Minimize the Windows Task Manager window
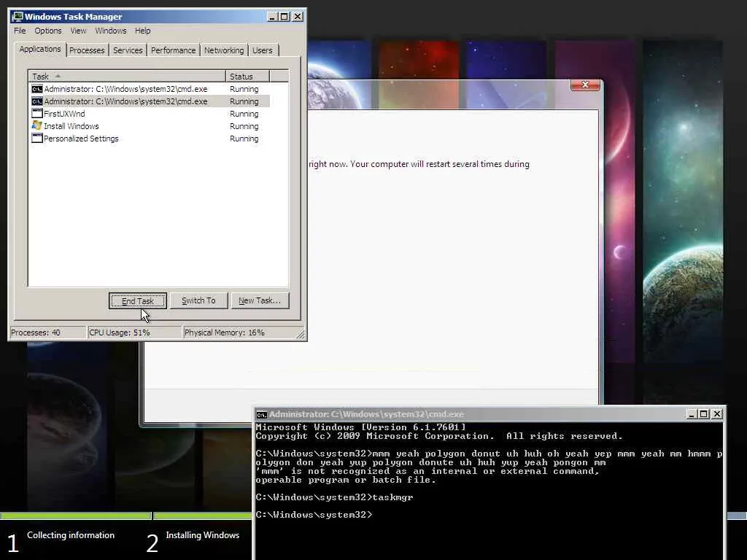The width and height of the screenshot is (747, 560). click(x=272, y=17)
